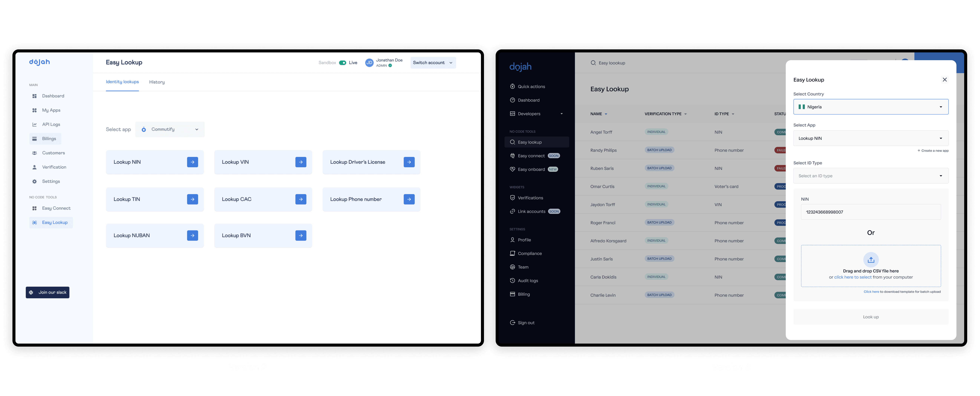Screen dimensions: 980x396
Task: Click the Charlie Levin name cell
Action: (x=603, y=295)
